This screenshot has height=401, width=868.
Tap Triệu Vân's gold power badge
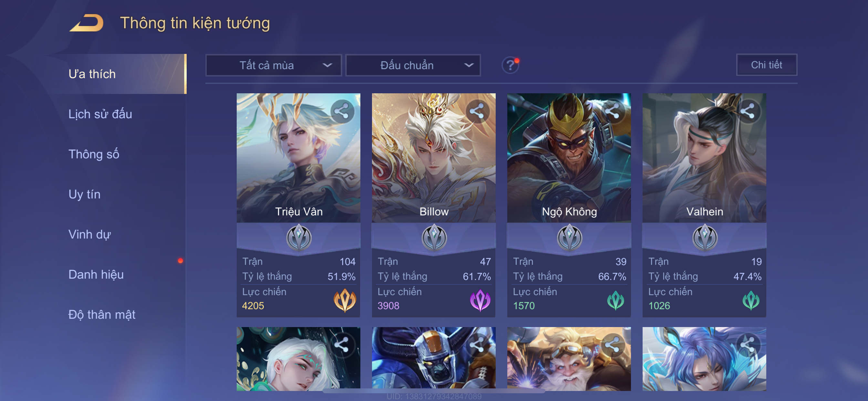click(x=344, y=300)
